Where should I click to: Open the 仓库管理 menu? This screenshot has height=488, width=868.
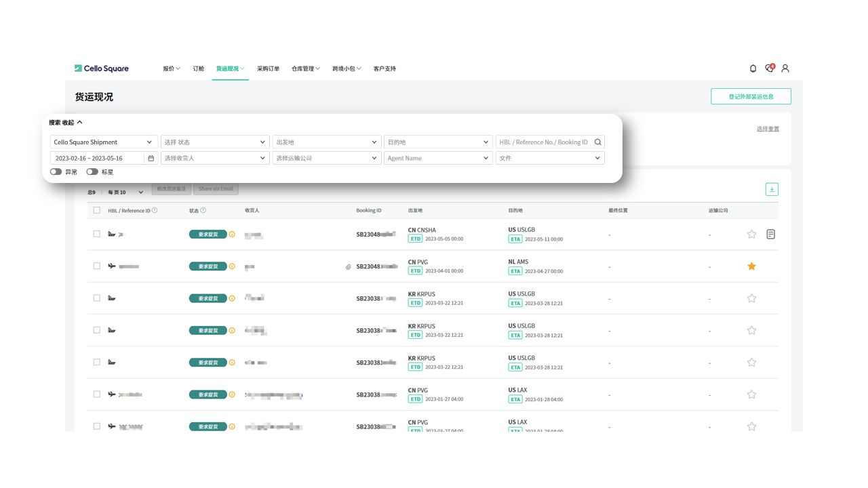[305, 68]
